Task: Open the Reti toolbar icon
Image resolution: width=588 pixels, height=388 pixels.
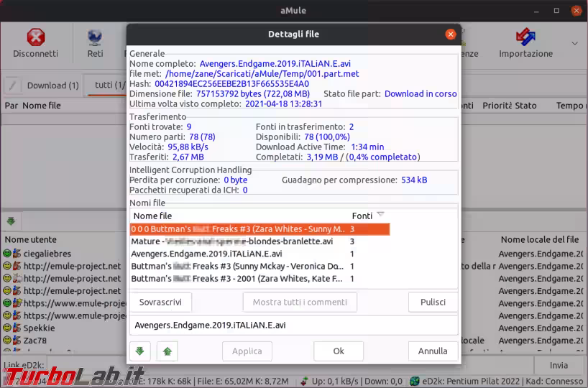Action: click(95, 42)
